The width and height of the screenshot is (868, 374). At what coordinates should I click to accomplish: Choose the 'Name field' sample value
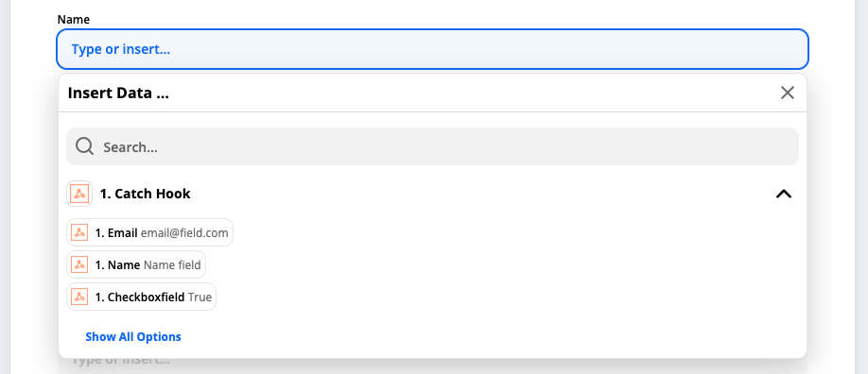pyautogui.click(x=172, y=265)
